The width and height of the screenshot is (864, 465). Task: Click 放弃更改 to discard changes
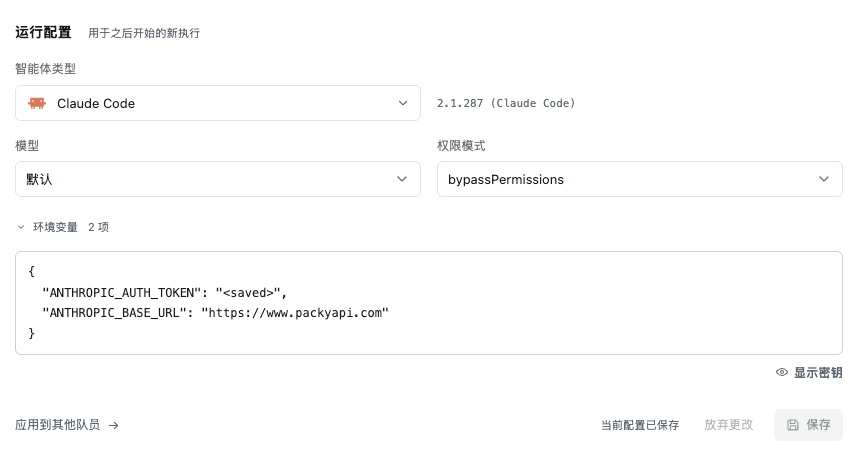point(728,425)
